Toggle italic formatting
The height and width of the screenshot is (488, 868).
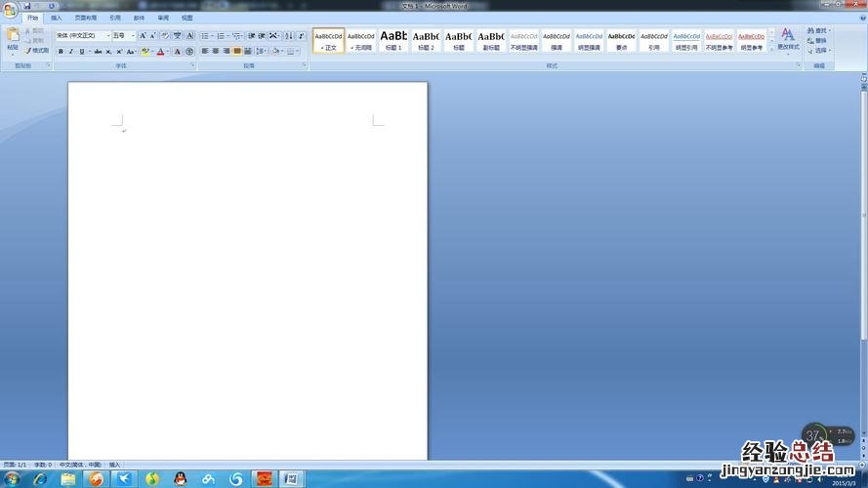pos(71,52)
